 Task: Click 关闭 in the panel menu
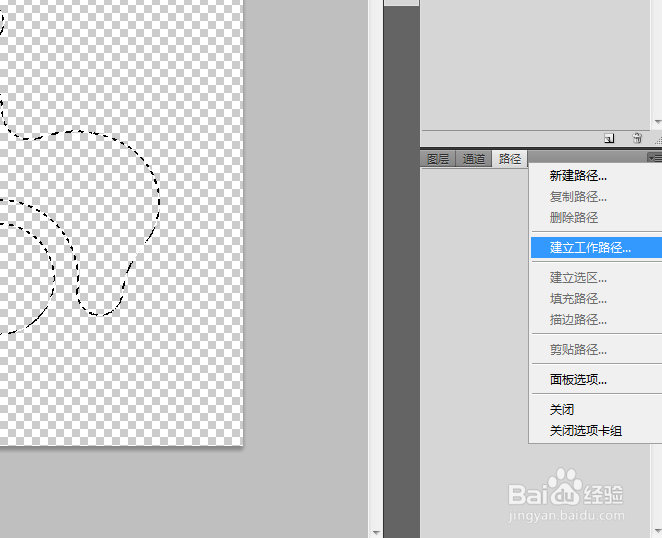click(x=596, y=409)
